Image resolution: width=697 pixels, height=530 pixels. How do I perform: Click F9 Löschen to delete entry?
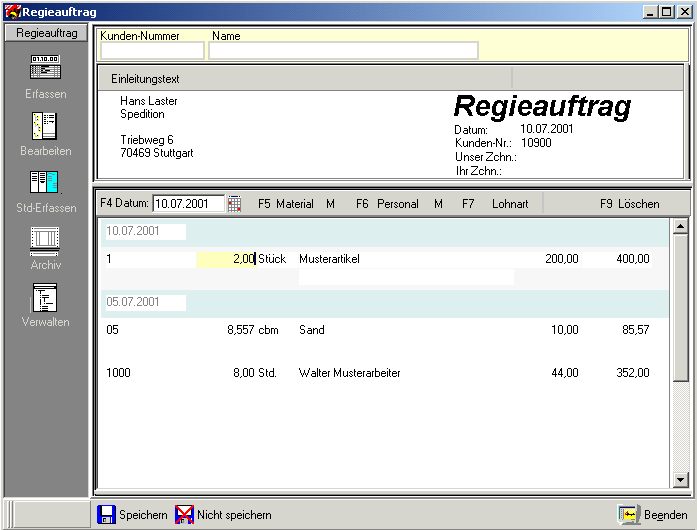tap(629, 204)
